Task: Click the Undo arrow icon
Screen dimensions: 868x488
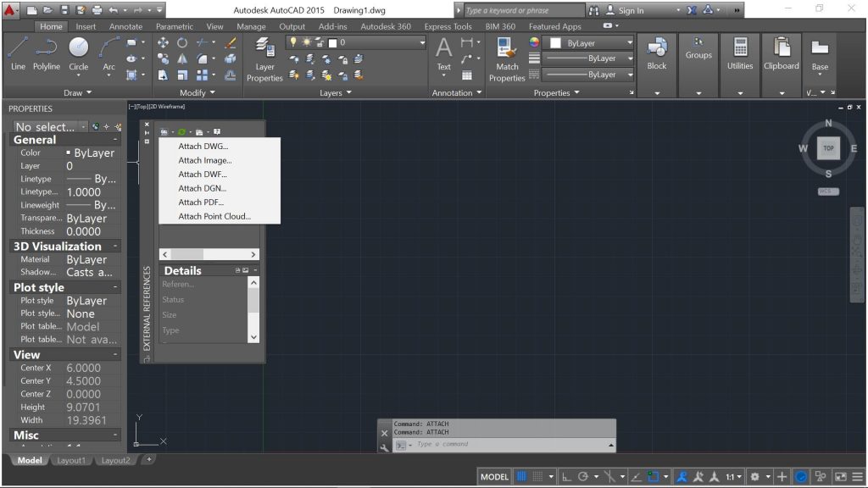Action: tap(113, 10)
